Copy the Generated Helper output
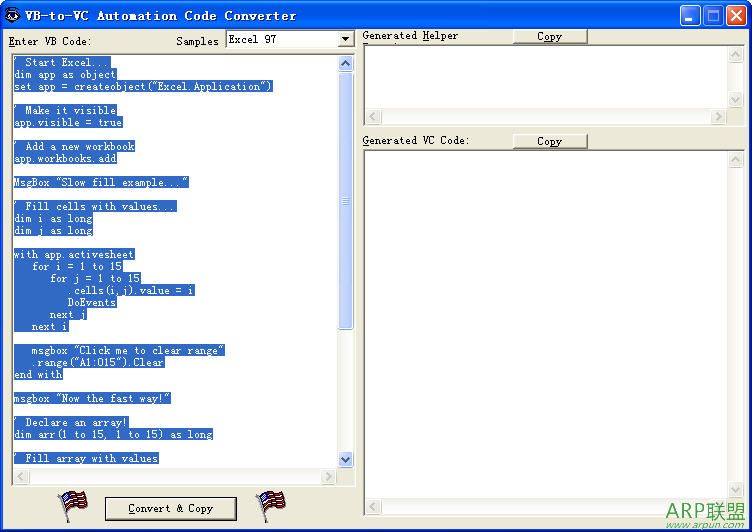 [550, 36]
